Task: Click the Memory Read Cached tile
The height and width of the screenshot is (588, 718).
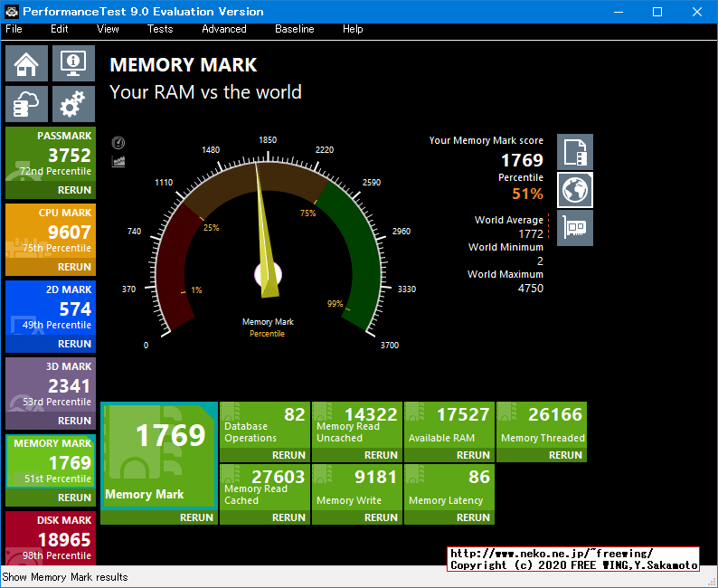Action: (x=265, y=488)
